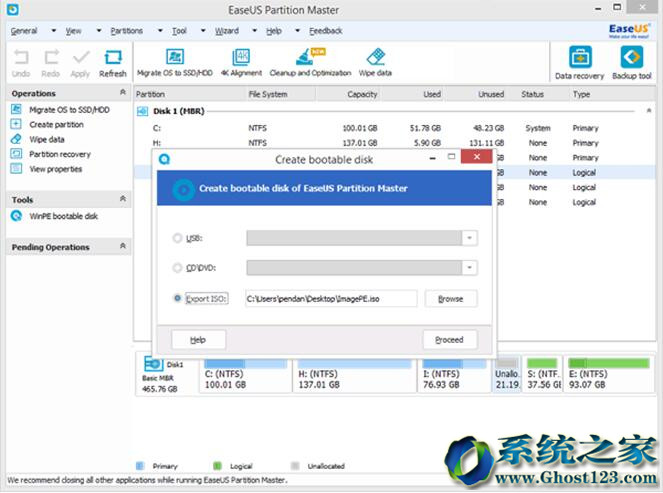
Task: Select the H: partition row
Action: click(393, 143)
